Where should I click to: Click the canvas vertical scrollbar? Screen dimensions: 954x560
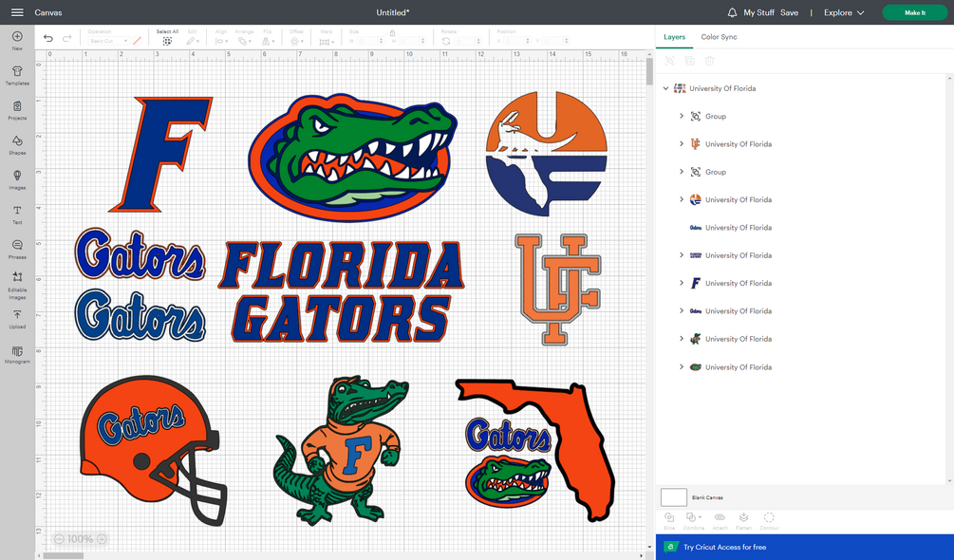point(649,71)
